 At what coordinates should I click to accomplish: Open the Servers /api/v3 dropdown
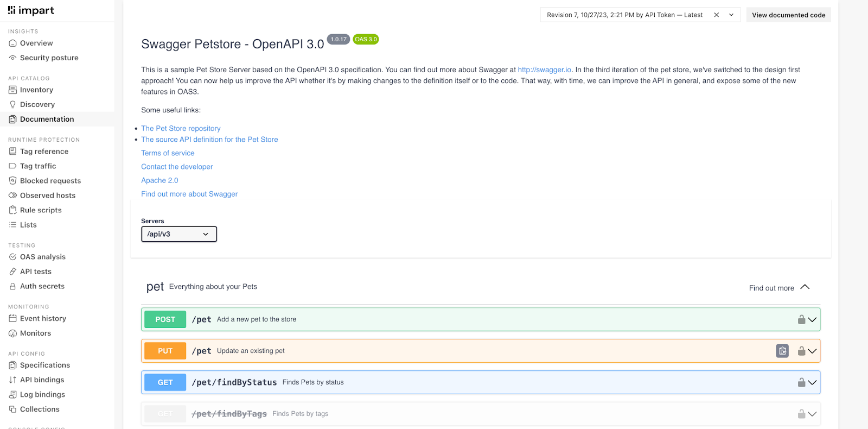click(179, 234)
